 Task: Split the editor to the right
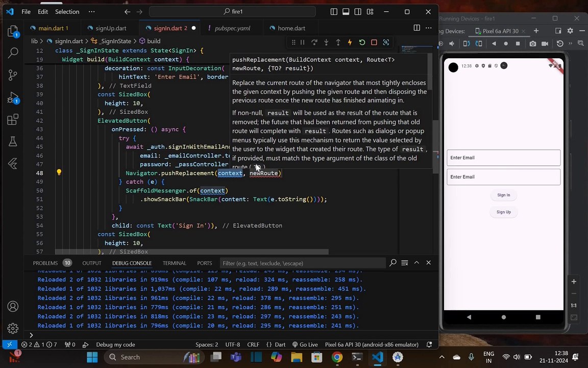416,28
